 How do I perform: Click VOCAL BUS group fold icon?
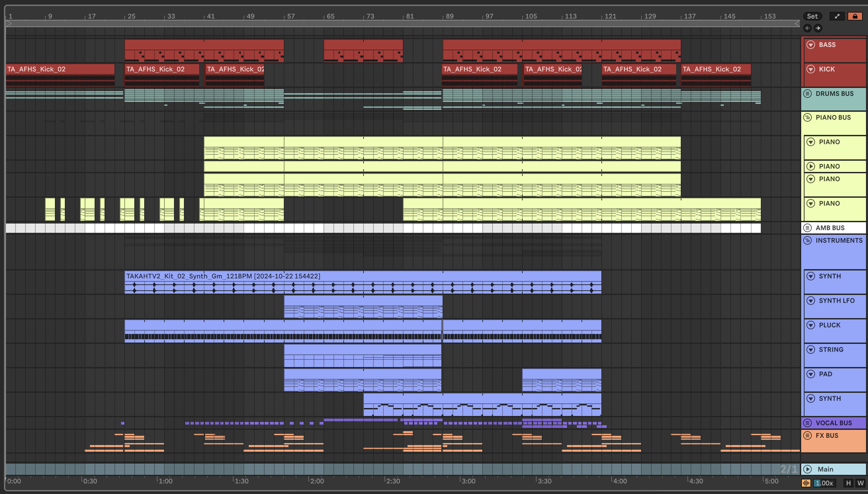click(x=807, y=423)
